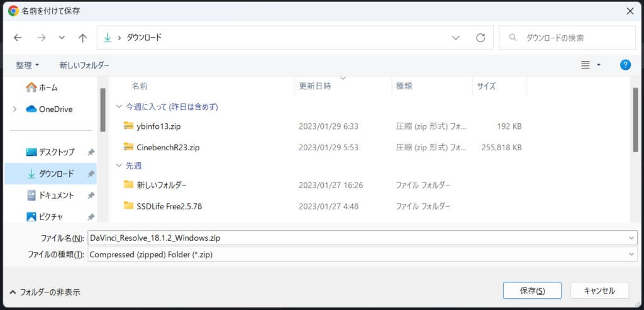Open the ファイルの種類 file type dropdown
Viewport: 644px width, 310px height.
tap(631, 254)
